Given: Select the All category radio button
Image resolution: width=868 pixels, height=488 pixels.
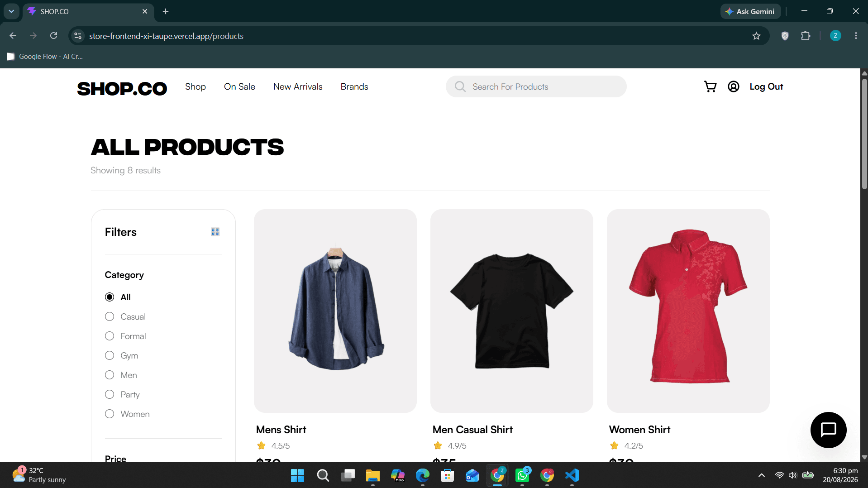Looking at the screenshot, I should coord(110,297).
